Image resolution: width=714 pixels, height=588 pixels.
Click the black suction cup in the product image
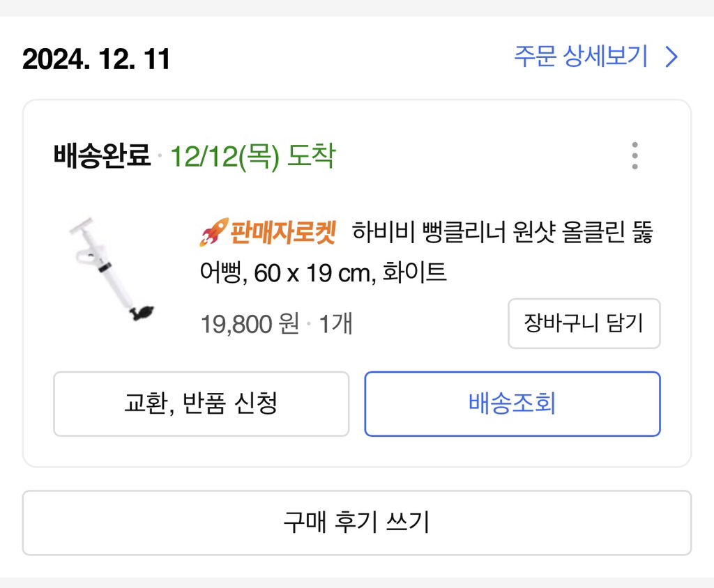142,311
